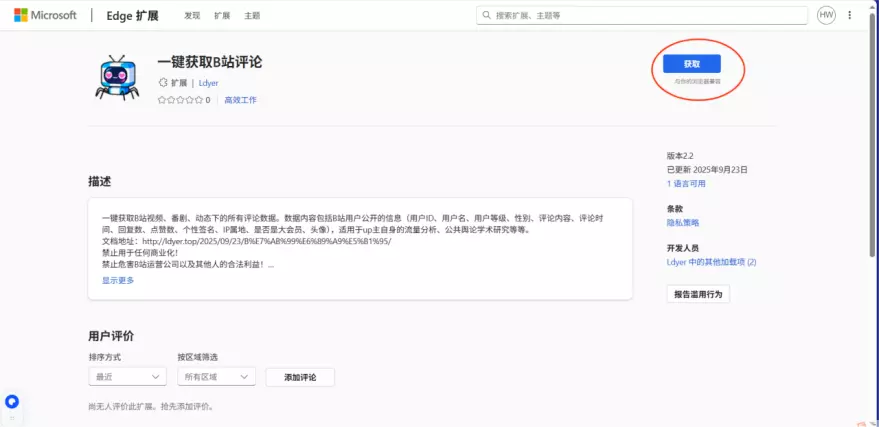Screen dimensions: 880x427
Task: Expand description via 显示更多
Action: coord(118,280)
